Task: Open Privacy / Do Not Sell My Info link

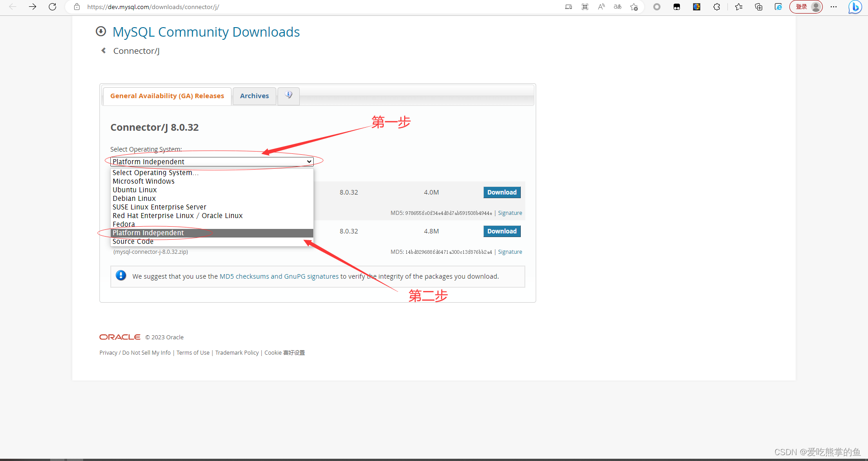Action: click(x=135, y=353)
